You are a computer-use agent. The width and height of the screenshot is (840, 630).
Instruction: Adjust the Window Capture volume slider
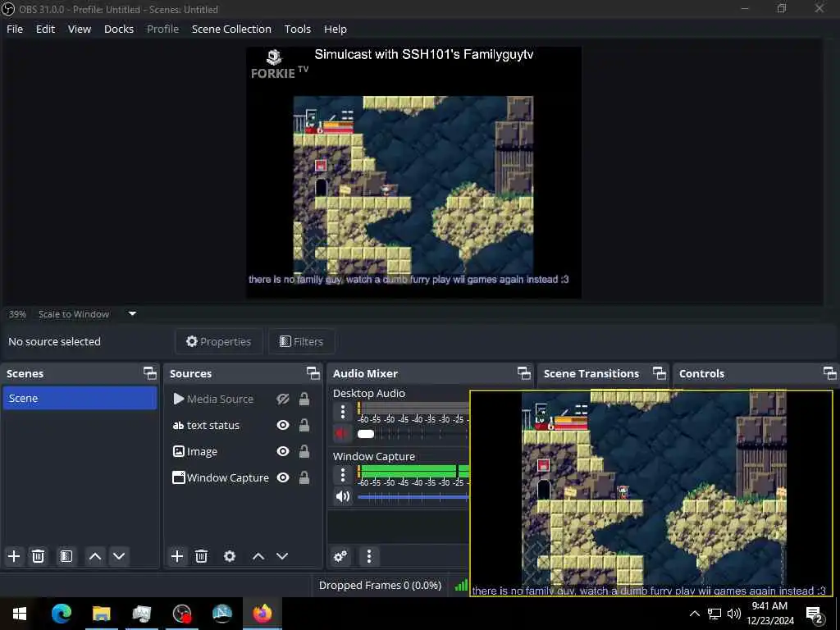coord(413,497)
